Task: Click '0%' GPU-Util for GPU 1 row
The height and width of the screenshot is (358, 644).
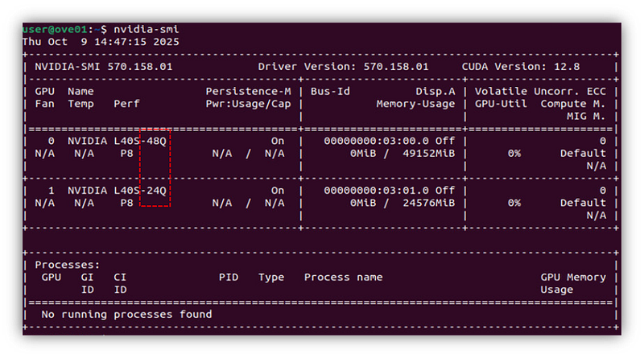Action: pos(514,203)
